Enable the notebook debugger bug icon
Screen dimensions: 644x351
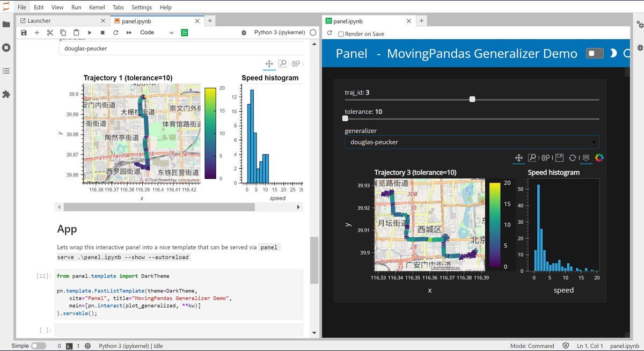tap(244, 33)
